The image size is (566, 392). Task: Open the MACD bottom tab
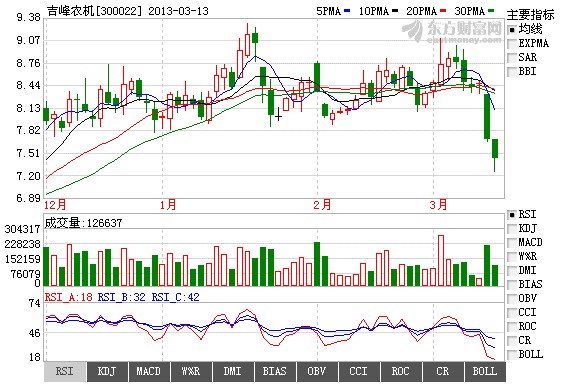[149, 372]
